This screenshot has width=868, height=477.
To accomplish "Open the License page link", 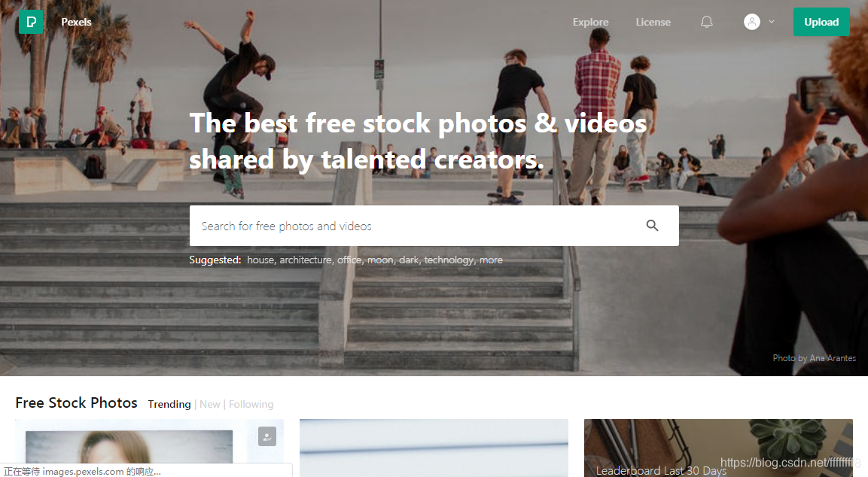I will coord(653,22).
